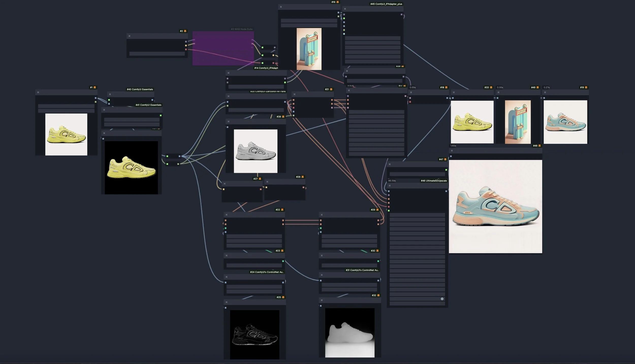The width and height of the screenshot is (635, 364).
Task: Collapse node #38 using its title dot
Action: [x=229, y=122]
